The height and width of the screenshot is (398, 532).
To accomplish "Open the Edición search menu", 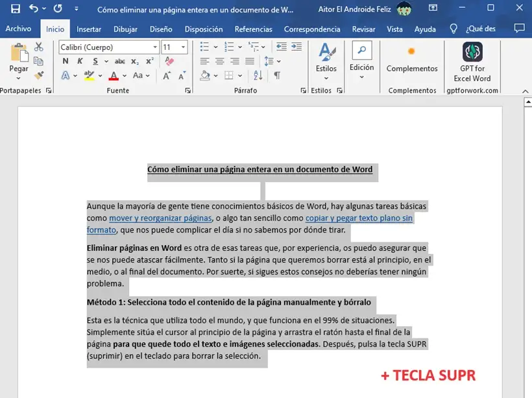I will point(361,60).
